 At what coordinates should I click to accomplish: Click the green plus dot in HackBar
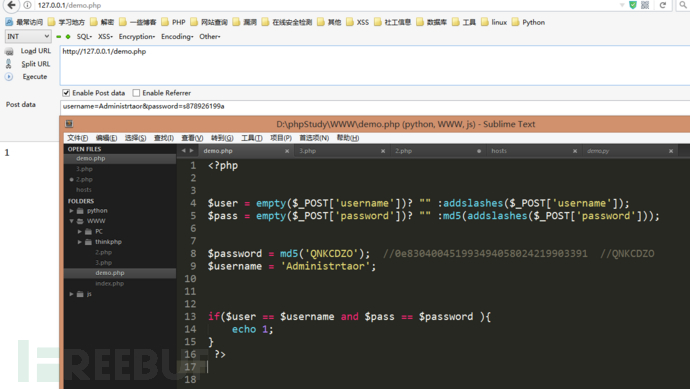[68, 37]
